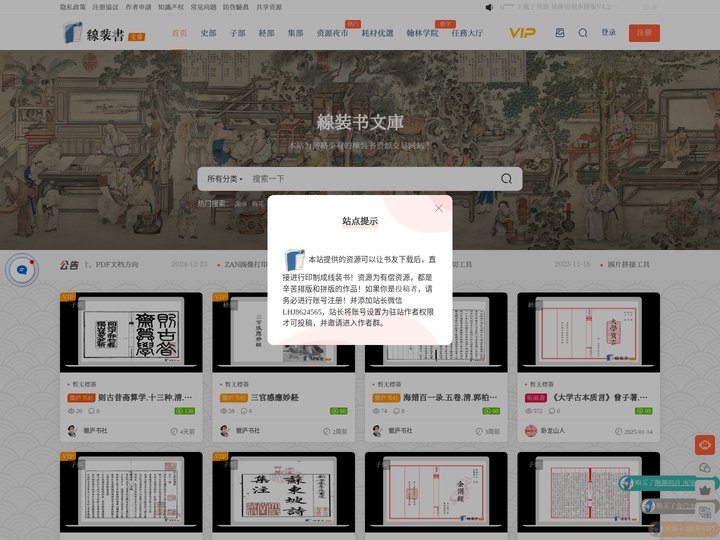Open the 资源夜市 menu item

332,33
